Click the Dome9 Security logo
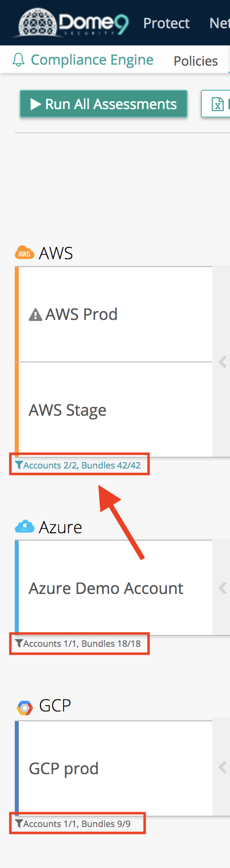 click(73, 23)
